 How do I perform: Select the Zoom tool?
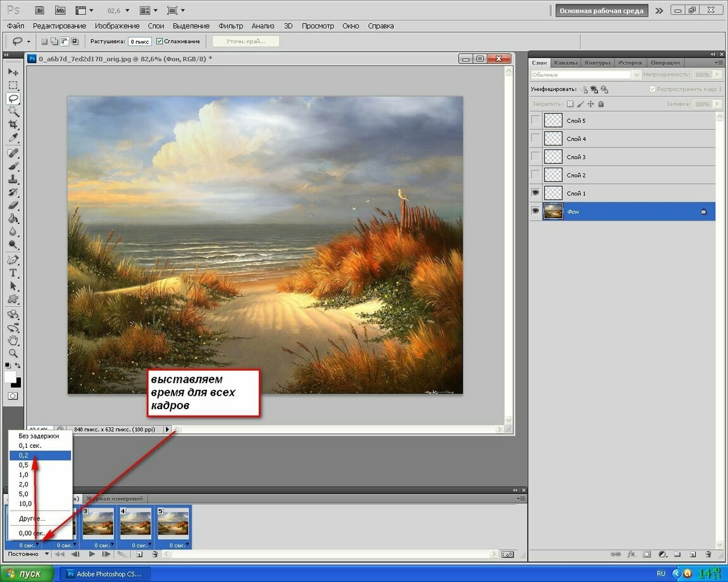tap(13, 354)
